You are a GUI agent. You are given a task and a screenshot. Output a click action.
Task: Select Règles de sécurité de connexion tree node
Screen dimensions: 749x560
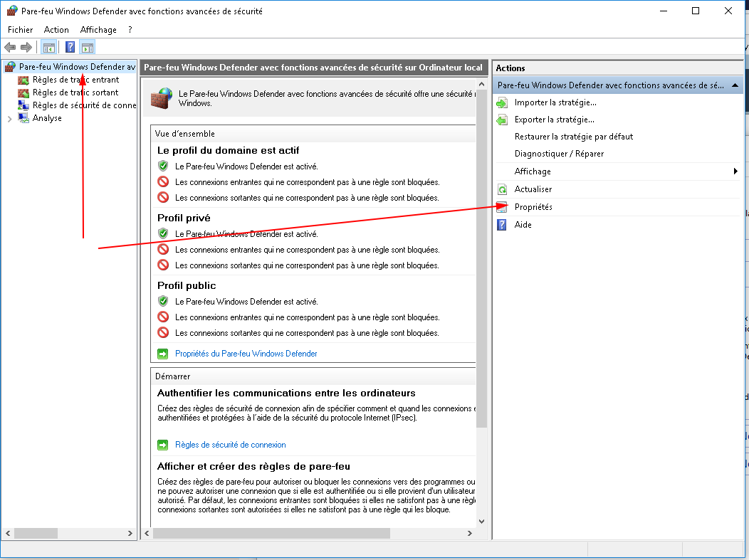point(84,105)
